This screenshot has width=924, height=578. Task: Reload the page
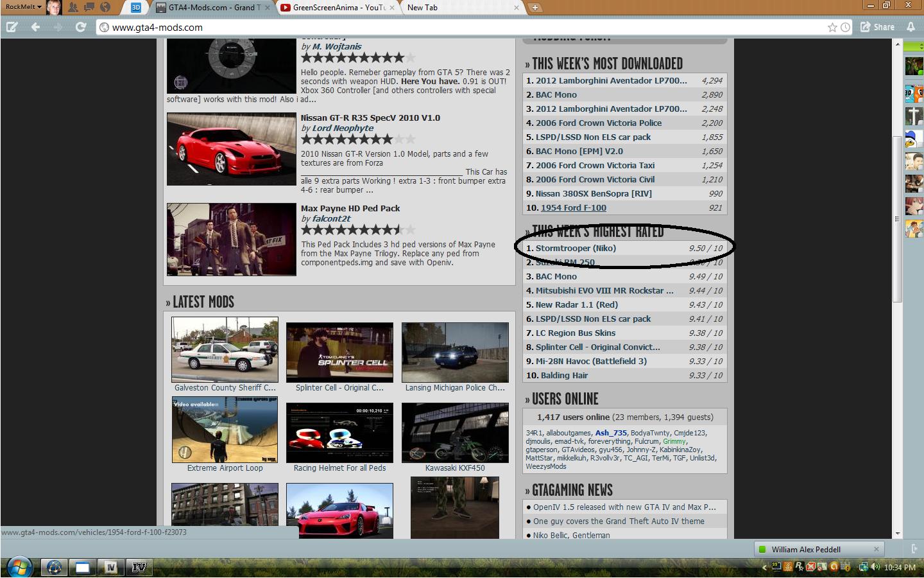pos(80,27)
